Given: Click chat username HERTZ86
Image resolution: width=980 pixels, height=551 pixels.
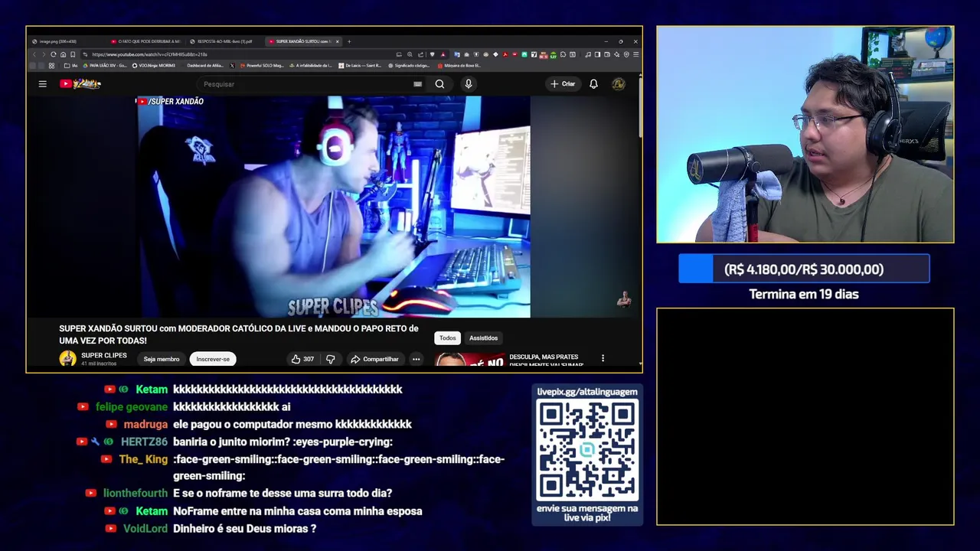Looking at the screenshot, I should (144, 442).
